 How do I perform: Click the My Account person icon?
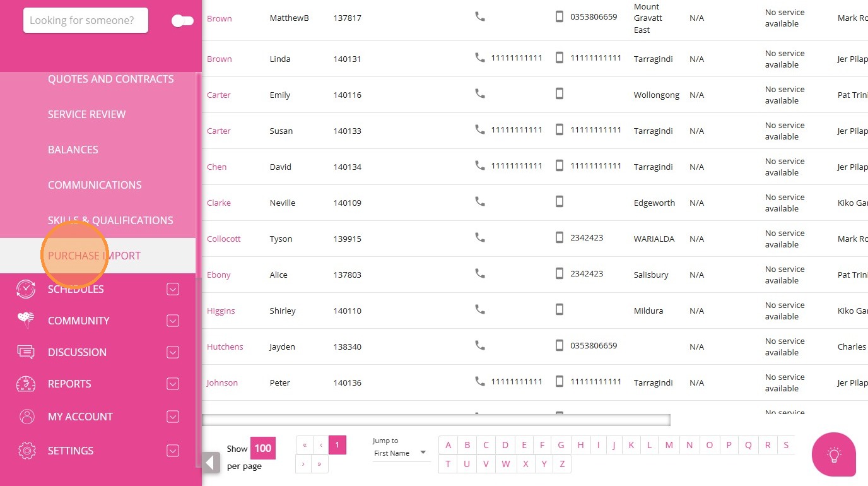[26, 417]
